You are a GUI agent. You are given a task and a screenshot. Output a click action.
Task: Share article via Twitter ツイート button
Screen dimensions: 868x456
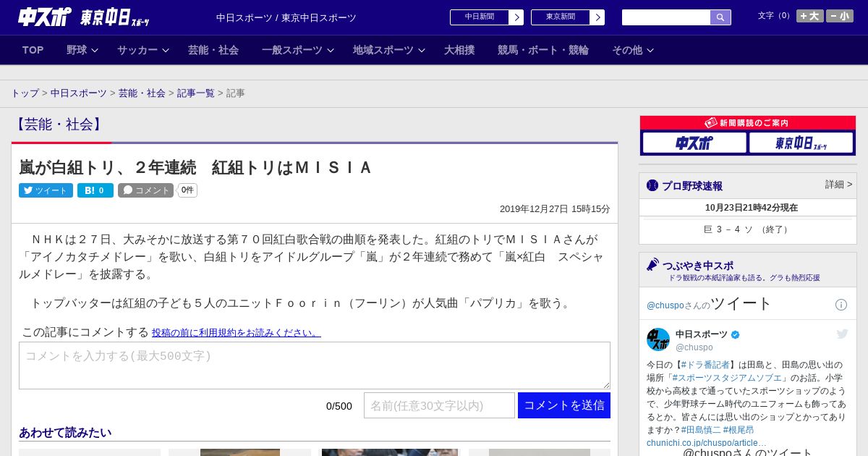click(46, 190)
